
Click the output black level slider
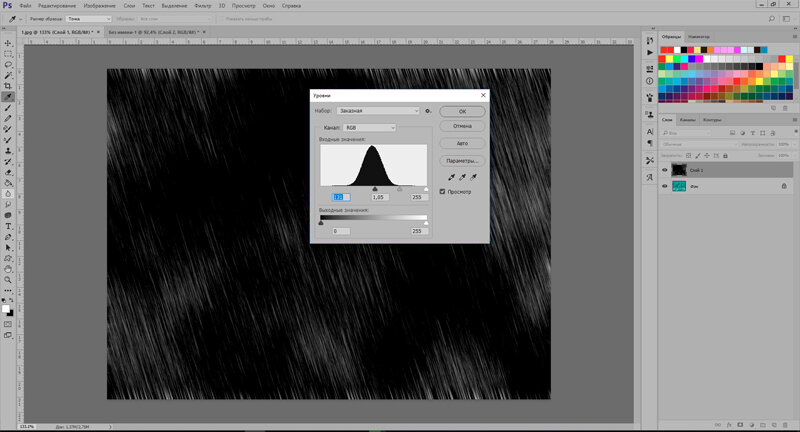click(321, 223)
